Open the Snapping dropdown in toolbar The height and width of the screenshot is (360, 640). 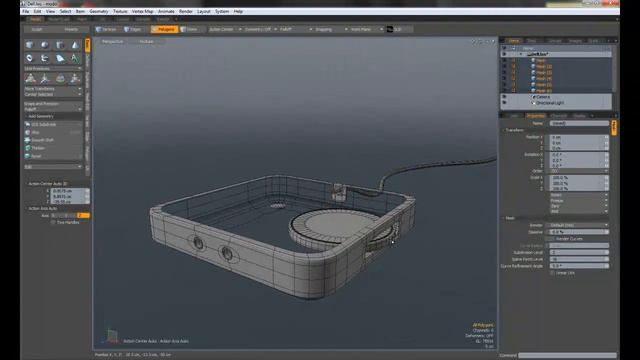(331, 29)
